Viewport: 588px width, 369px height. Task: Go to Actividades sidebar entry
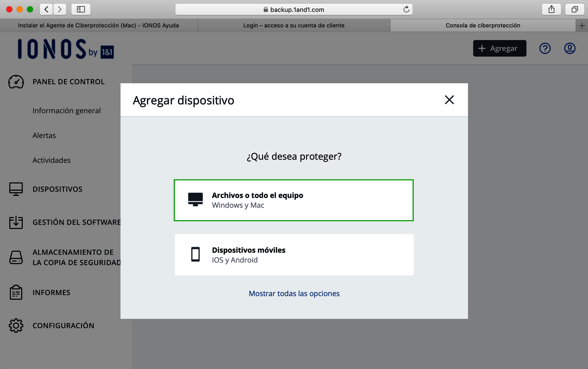pos(51,160)
